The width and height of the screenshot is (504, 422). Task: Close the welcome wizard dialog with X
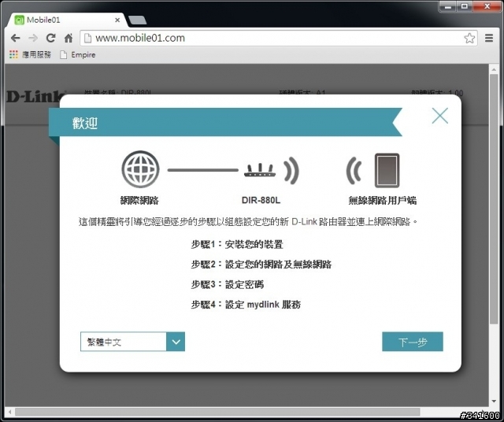[440, 116]
